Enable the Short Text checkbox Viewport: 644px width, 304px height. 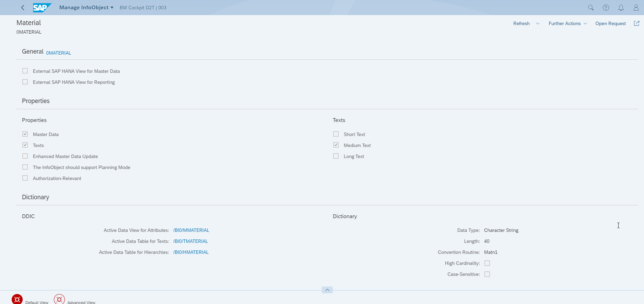coord(336,134)
